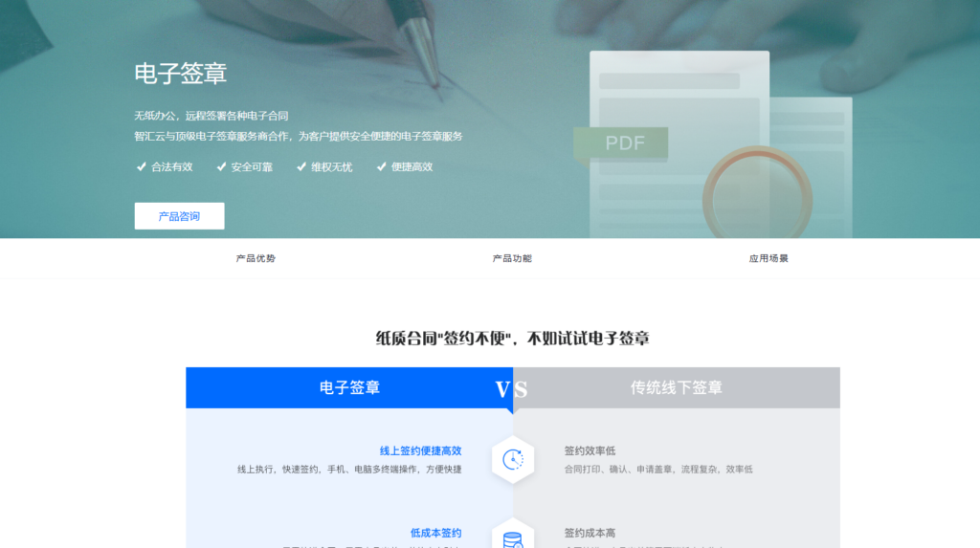The width and height of the screenshot is (980, 548).
Task: Click the VS badge between columns
Action: (x=512, y=389)
